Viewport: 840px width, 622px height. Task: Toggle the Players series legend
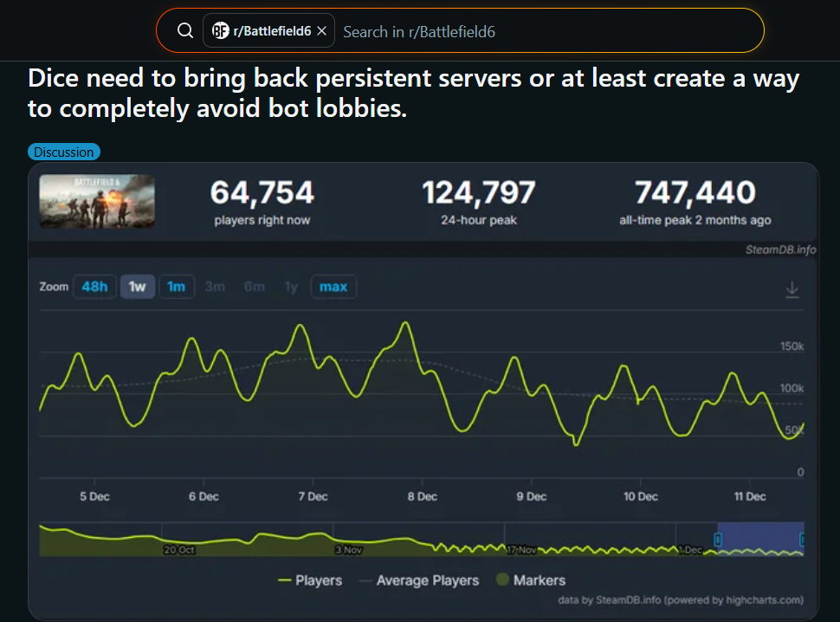(x=310, y=580)
